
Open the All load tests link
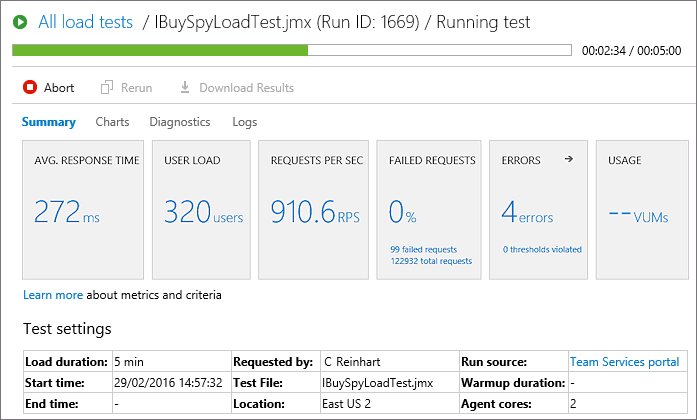[x=85, y=22]
